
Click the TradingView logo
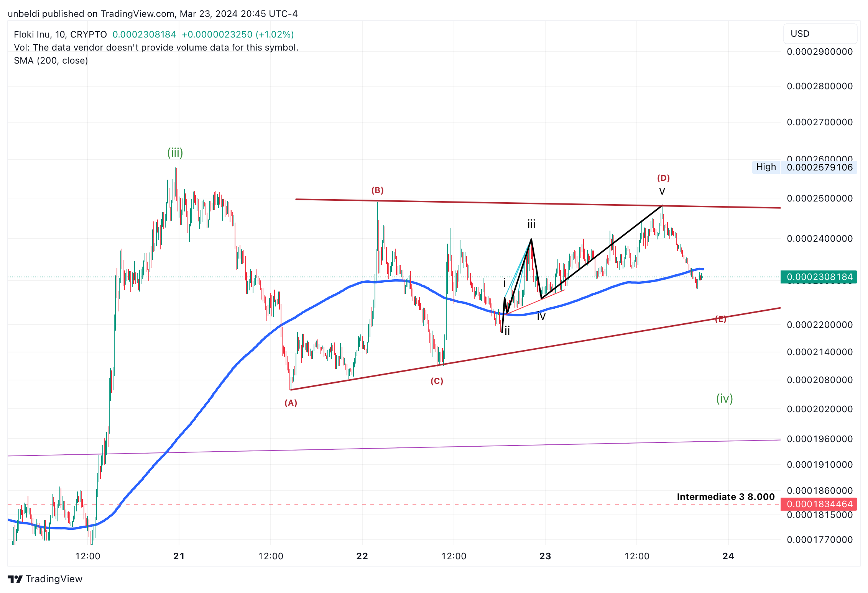pyautogui.click(x=45, y=579)
